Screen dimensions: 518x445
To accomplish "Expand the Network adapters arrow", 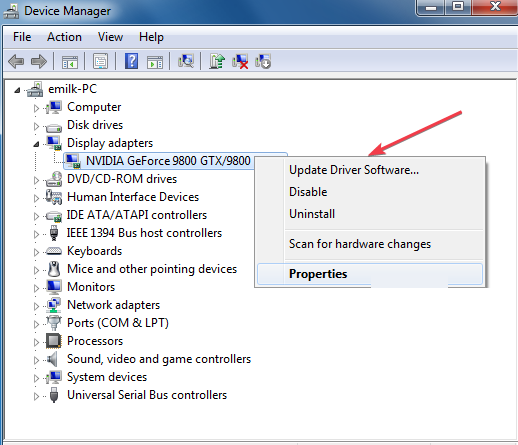I will tap(36, 306).
